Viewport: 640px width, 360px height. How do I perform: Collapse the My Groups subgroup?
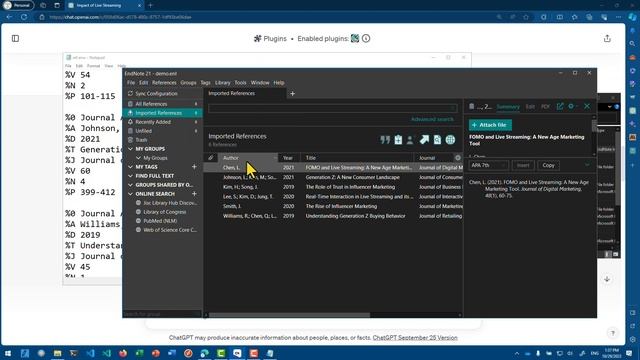(x=138, y=158)
